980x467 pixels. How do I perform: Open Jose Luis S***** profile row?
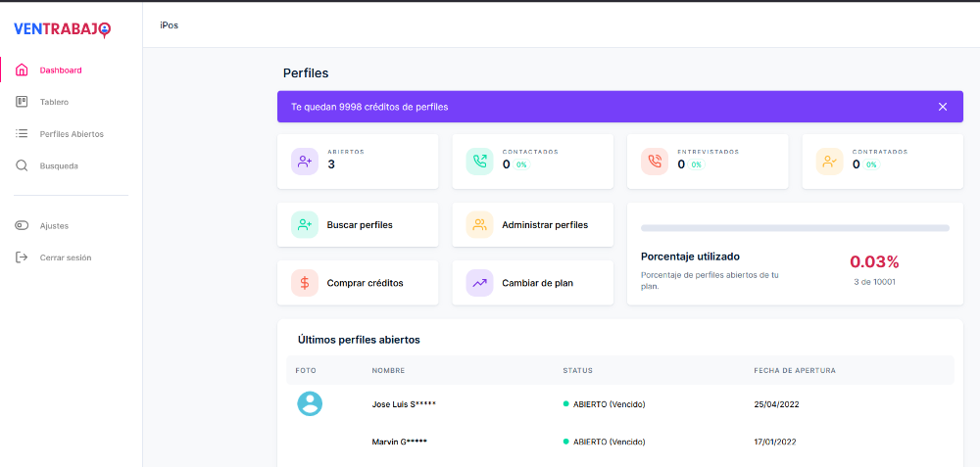[x=404, y=404]
